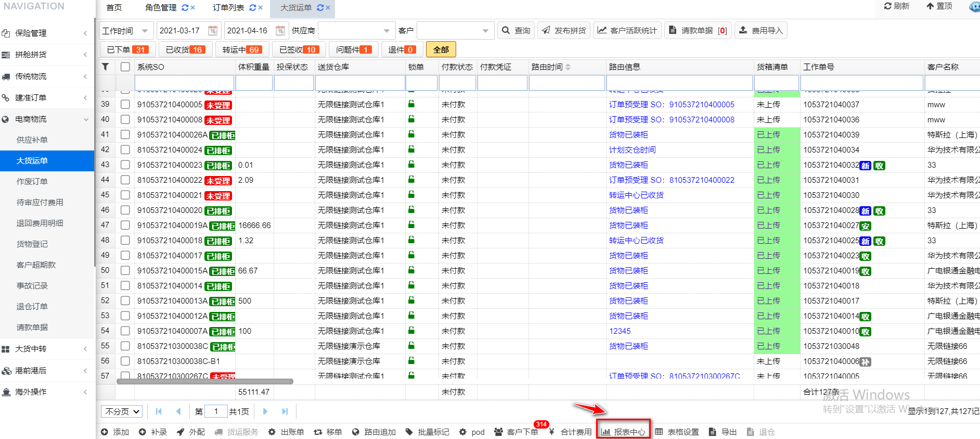Open the start date calendar picker
Screen dimensions: 980x439
[212, 31]
